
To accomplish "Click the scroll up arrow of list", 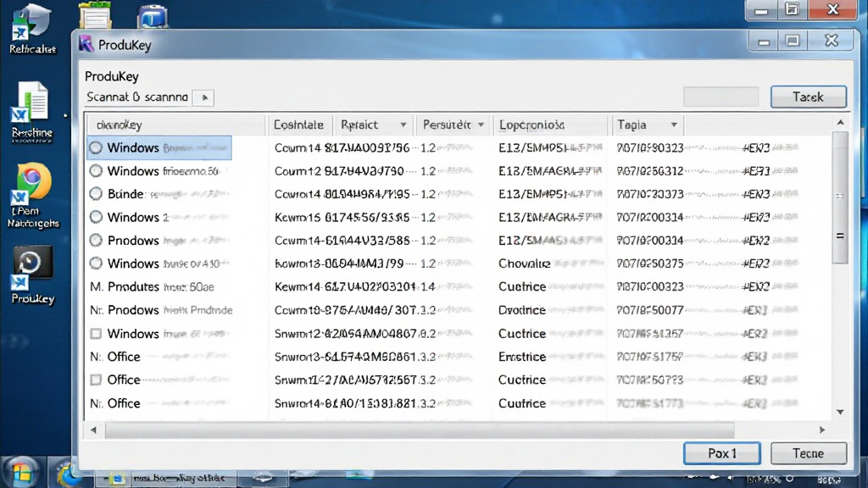I will click(x=840, y=123).
